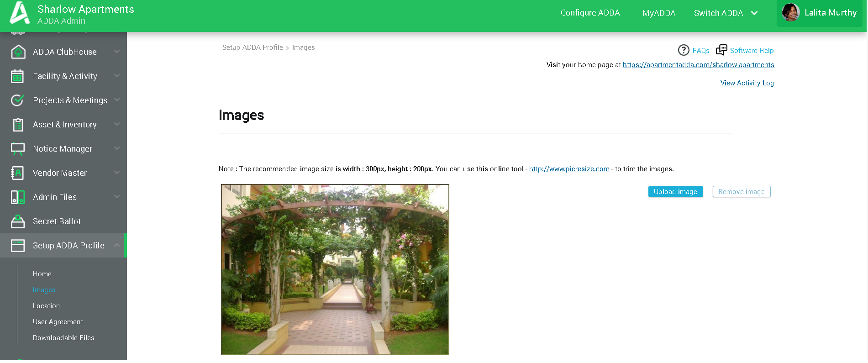868x363 pixels.
Task: Click the Vendor Master book icon
Action: [17, 173]
